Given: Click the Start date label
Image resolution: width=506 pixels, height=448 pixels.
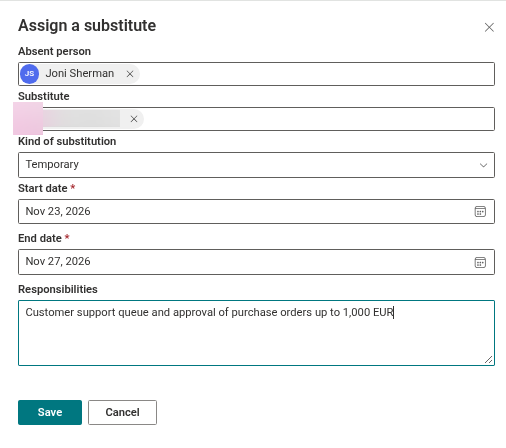Looking at the screenshot, I should pyautogui.click(x=43, y=188).
